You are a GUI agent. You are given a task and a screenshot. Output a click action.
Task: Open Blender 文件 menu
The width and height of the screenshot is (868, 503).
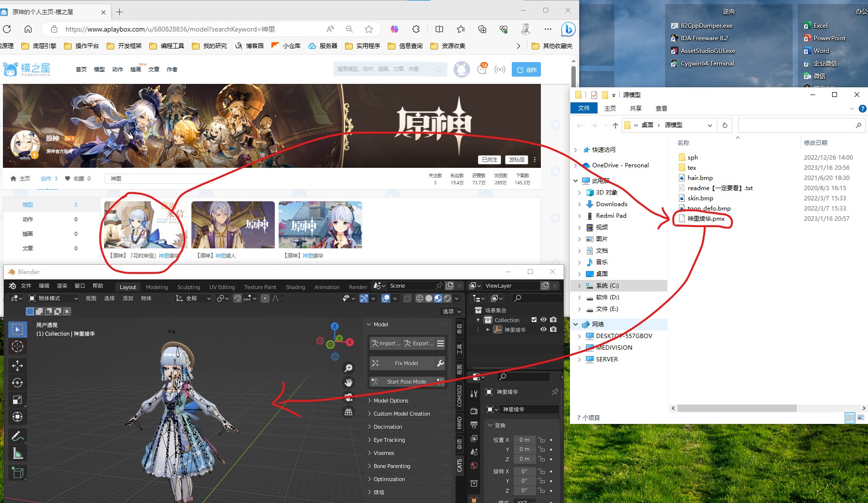tap(26, 286)
